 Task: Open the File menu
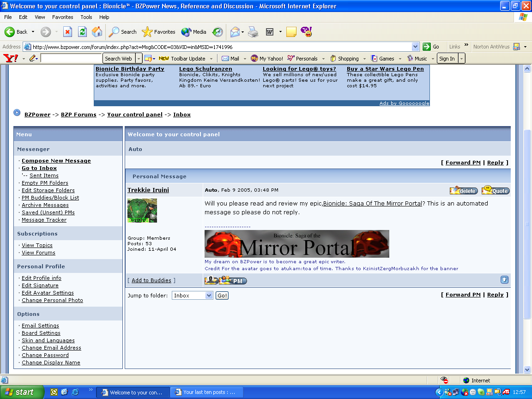[x=8, y=17]
